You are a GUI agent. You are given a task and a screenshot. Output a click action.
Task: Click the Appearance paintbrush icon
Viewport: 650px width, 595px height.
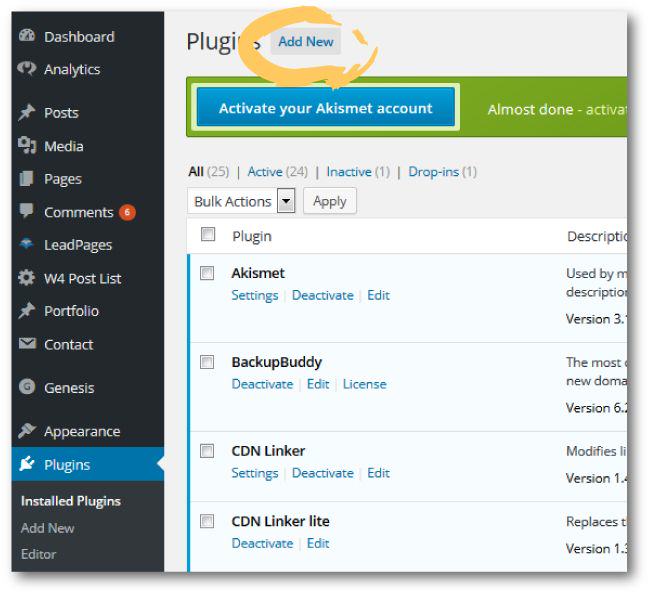pos(27,431)
